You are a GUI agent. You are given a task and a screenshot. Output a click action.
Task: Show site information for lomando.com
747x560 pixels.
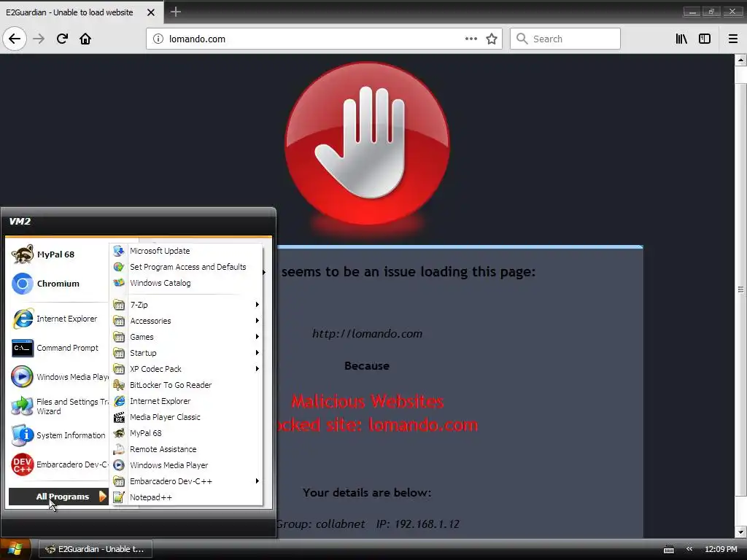(158, 39)
